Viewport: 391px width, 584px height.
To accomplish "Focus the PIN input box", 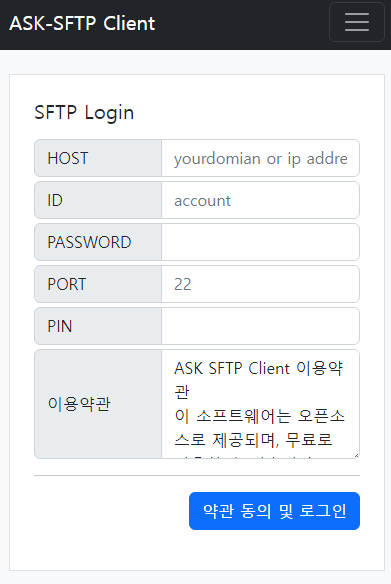I will click(260, 327).
